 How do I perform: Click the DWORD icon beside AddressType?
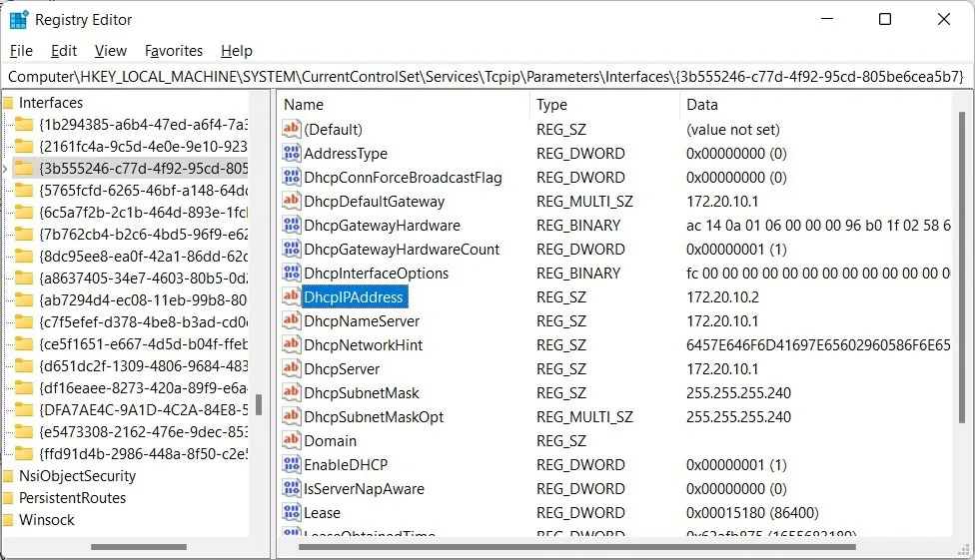click(291, 153)
